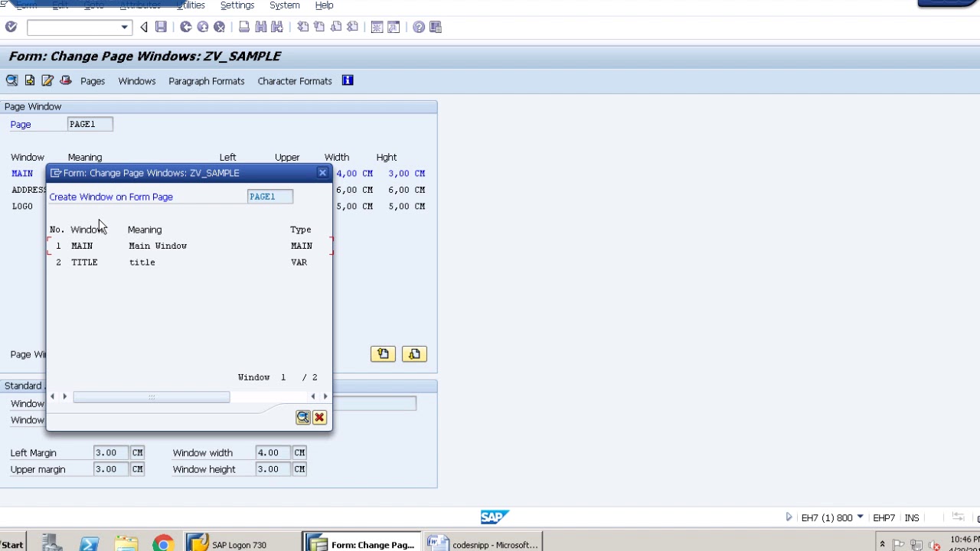This screenshot has height=551, width=980.
Task: Click the Choose magnifier icon in application toolbar
Action: pos(11,80)
